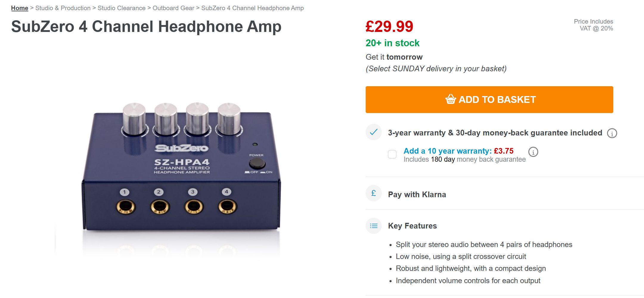Viewport: 644px width, 298px height.
Task: Click the £29.99 price text
Action: point(389,27)
